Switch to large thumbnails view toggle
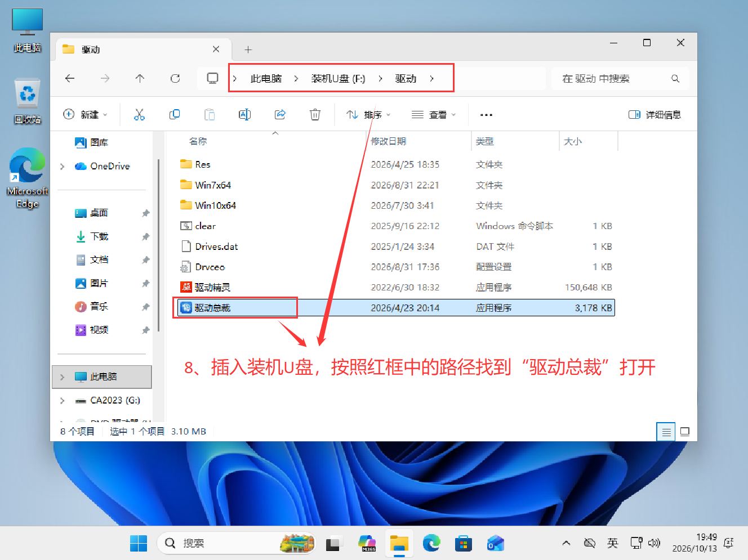748x560 pixels. pyautogui.click(x=685, y=432)
